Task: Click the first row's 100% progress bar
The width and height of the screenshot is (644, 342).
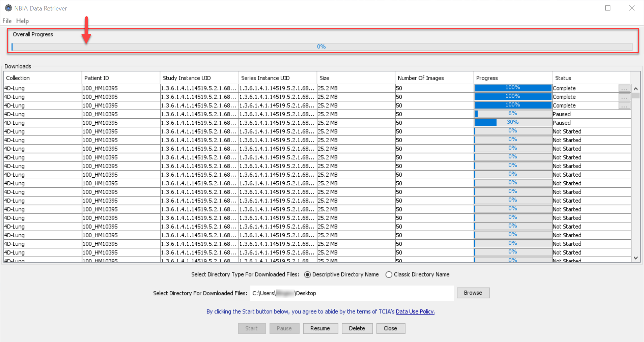Action: pos(513,88)
